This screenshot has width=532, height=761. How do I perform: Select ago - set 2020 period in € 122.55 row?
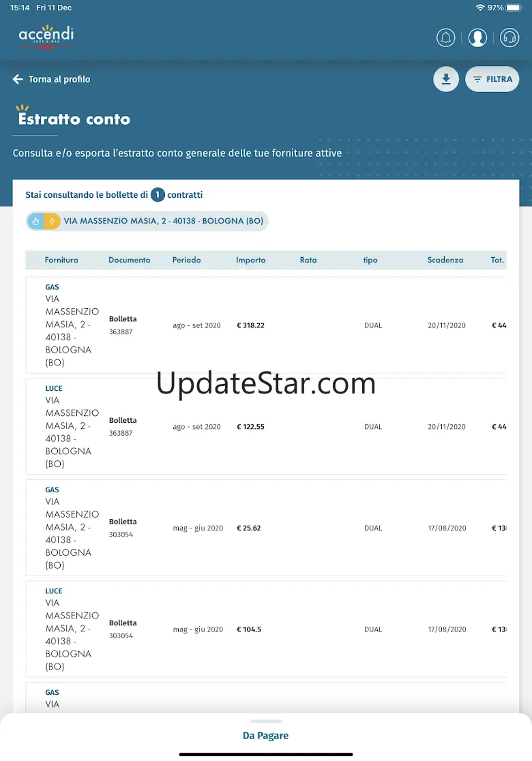pyautogui.click(x=196, y=427)
